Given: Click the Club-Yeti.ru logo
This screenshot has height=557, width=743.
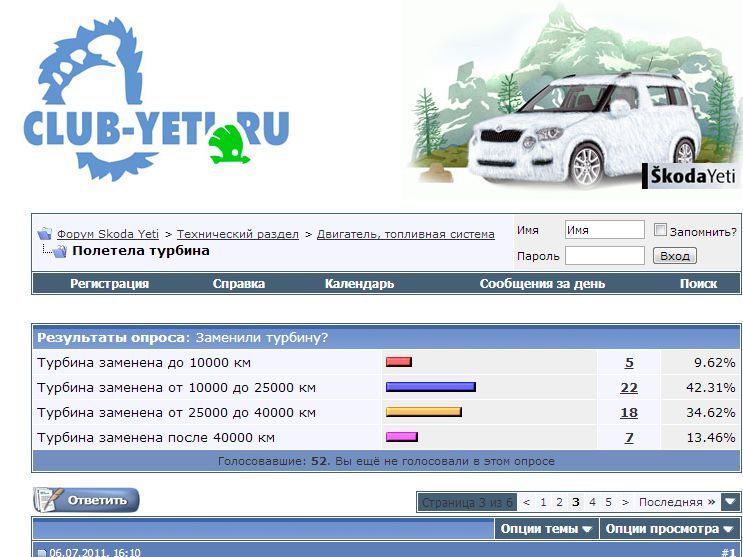Looking at the screenshot, I should click(156, 100).
